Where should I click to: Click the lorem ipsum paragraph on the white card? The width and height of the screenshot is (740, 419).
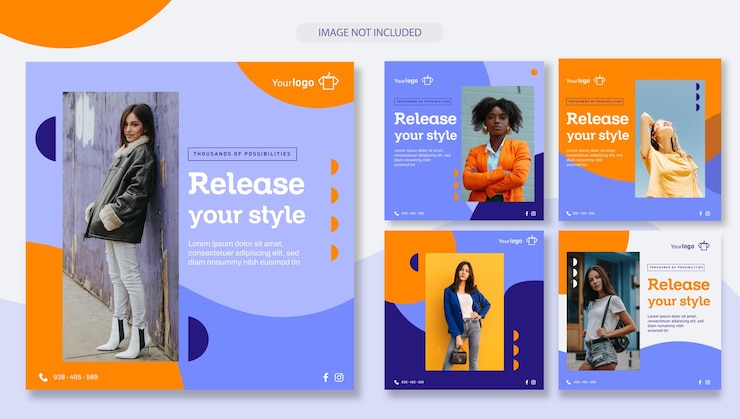[x=675, y=323]
